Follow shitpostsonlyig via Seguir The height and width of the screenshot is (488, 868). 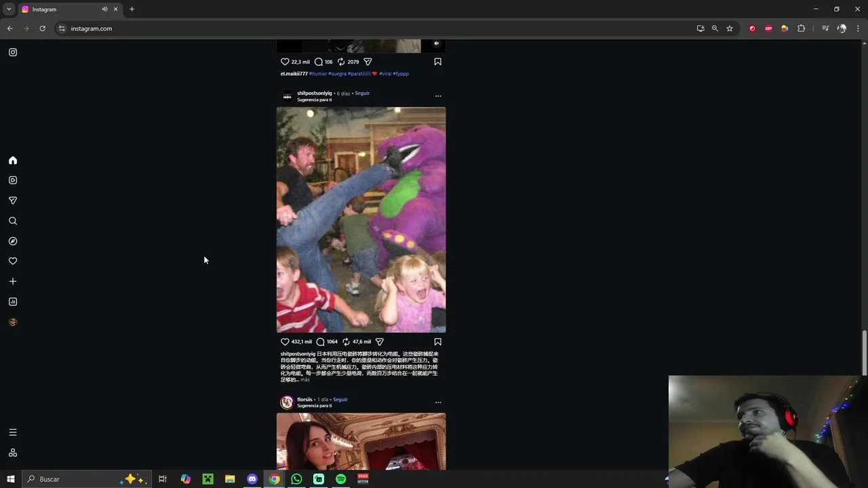pyautogui.click(x=362, y=93)
